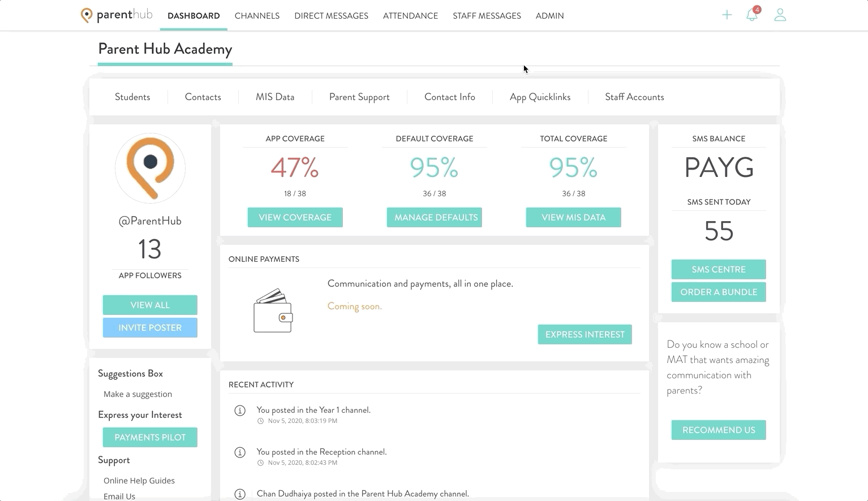Open the Contact Info section
The image size is (868, 501).
point(450,97)
